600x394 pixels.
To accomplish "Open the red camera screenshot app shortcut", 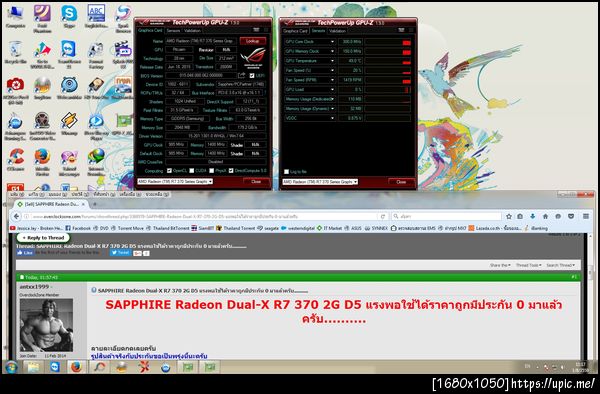I will pyautogui.click(x=15, y=90).
